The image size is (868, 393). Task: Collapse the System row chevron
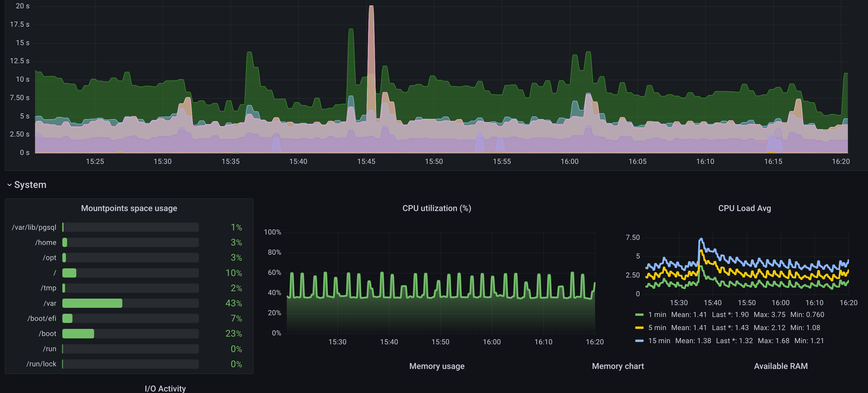[x=9, y=185]
